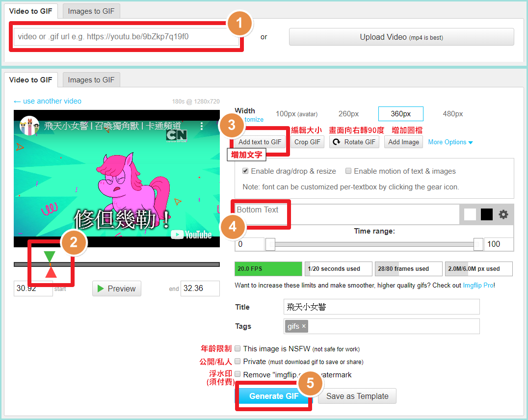Click the right handle of Time range slider

click(x=478, y=244)
